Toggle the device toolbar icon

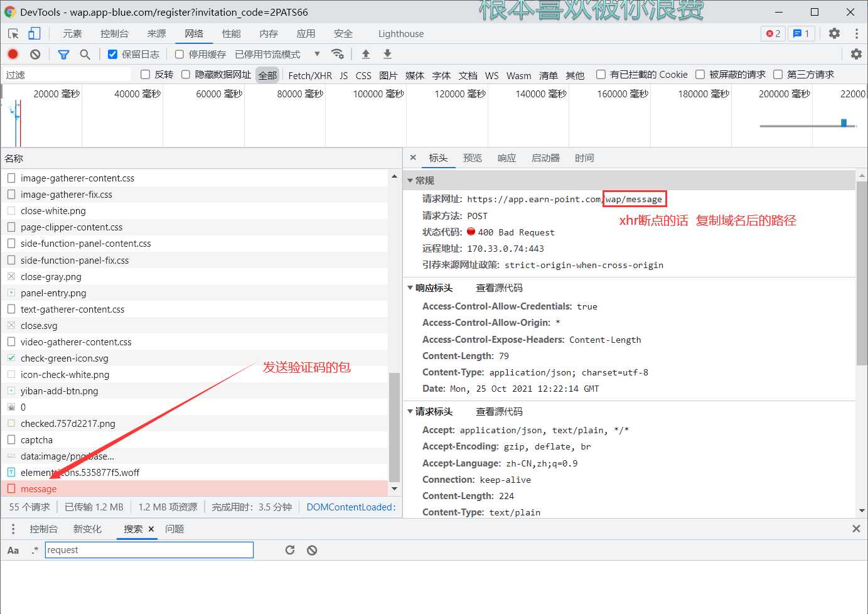pyautogui.click(x=34, y=34)
